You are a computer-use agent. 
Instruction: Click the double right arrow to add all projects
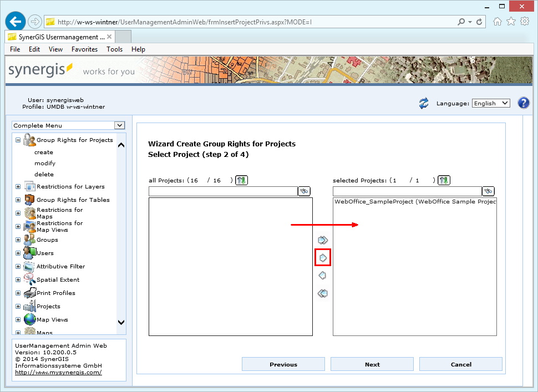[322, 240]
